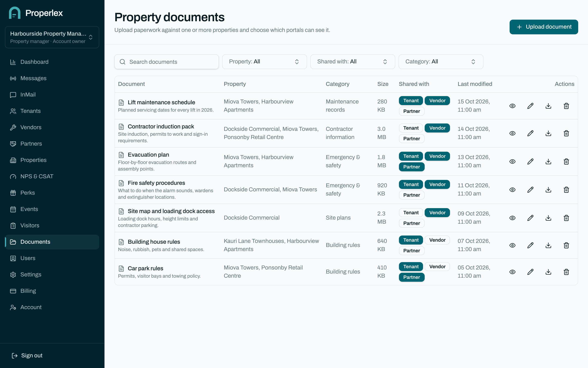Open the Car park rules document title

point(145,268)
